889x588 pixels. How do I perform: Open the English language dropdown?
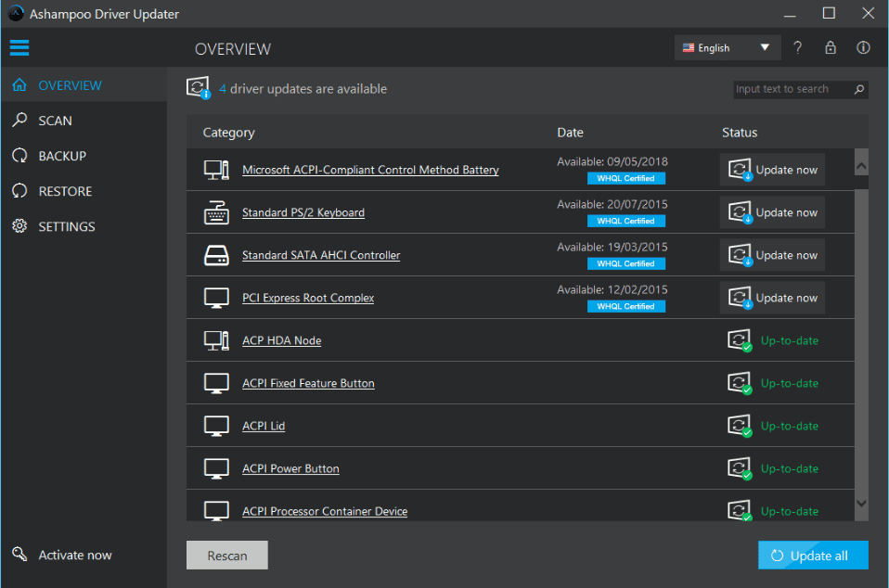728,47
